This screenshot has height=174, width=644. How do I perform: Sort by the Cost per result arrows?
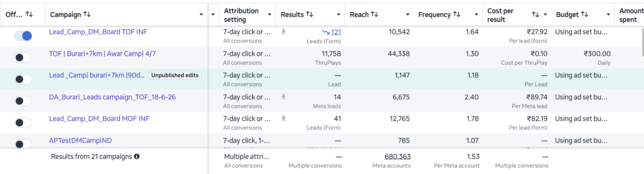[535, 14]
